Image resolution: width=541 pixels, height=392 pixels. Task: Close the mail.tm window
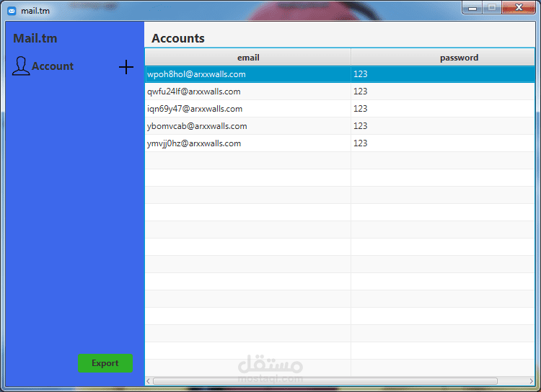pos(519,8)
